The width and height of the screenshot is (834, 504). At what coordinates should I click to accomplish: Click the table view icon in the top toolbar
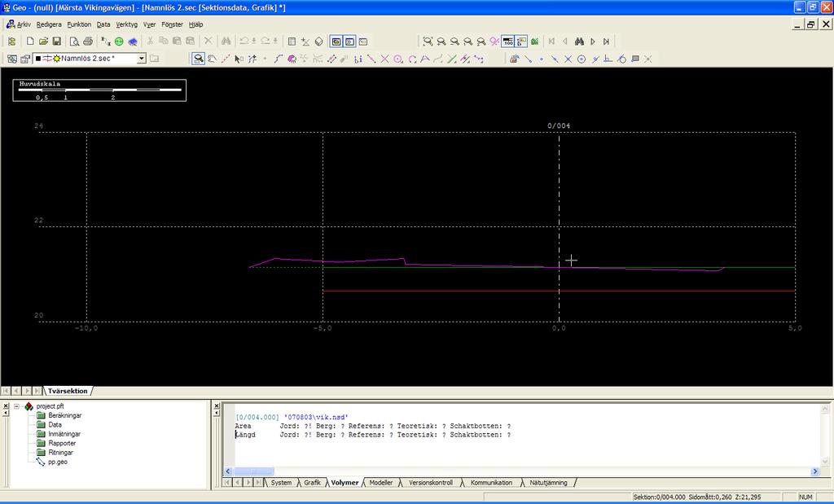click(x=292, y=42)
